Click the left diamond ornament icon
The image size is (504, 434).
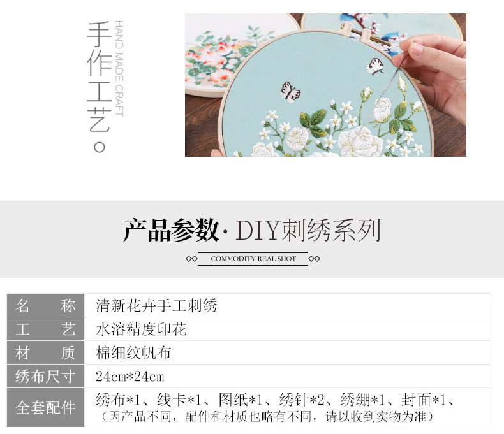click(191, 259)
